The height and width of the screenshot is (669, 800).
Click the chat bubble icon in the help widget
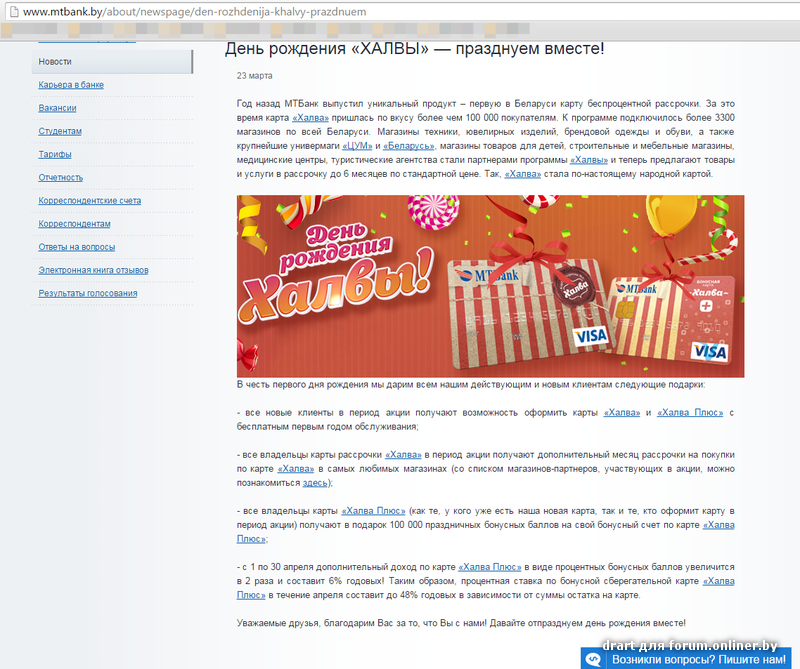click(x=593, y=659)
